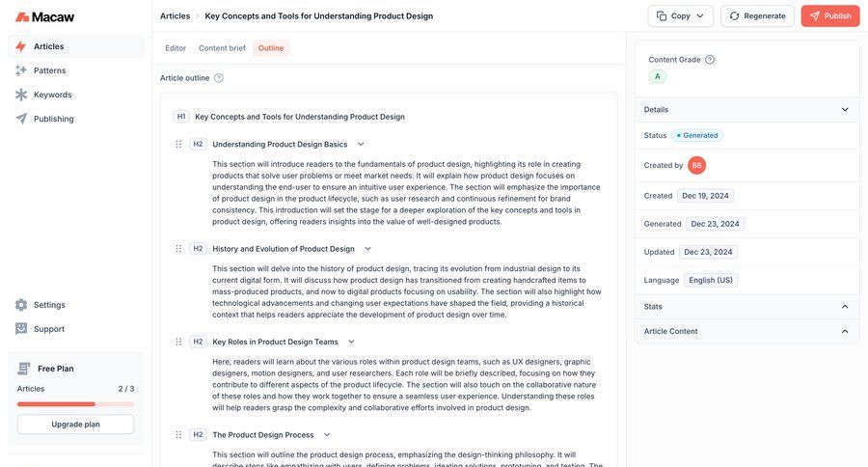
Task: Open the Copy dropdown
Action: coord(680,16)
